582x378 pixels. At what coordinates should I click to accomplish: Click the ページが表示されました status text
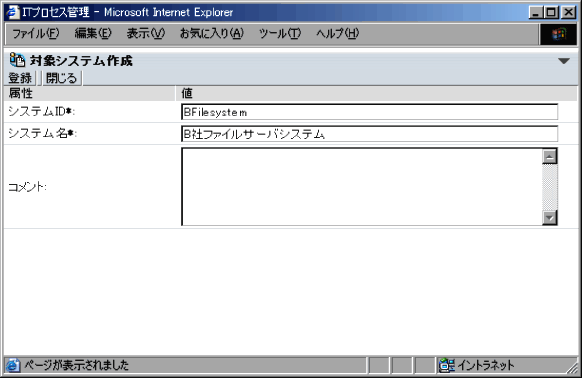tap(76, 365)
